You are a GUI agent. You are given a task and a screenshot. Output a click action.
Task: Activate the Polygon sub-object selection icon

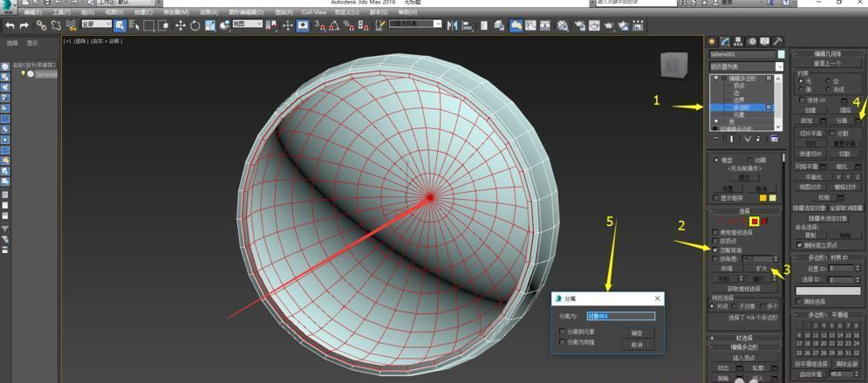(755, 222)
